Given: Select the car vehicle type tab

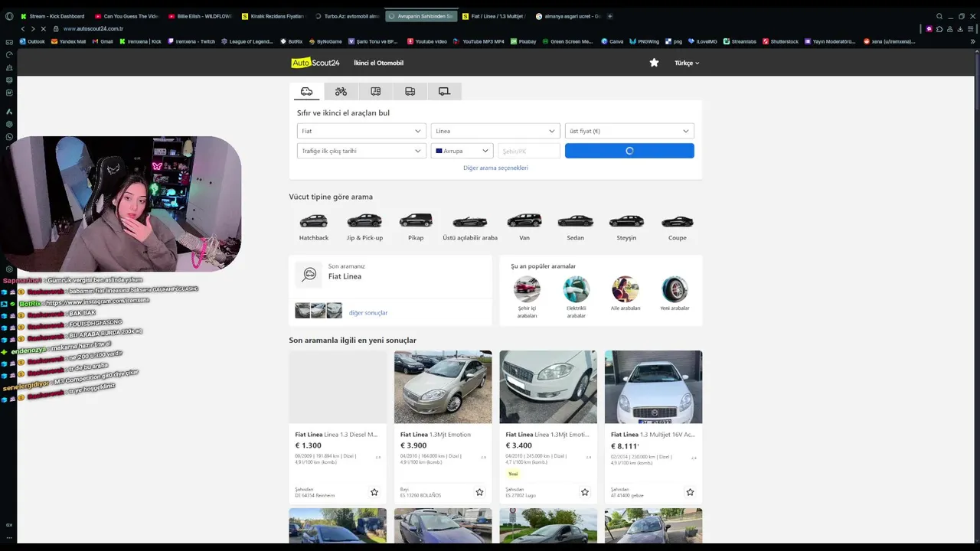Looking at the screenshot, I should [x=306, y=91].
